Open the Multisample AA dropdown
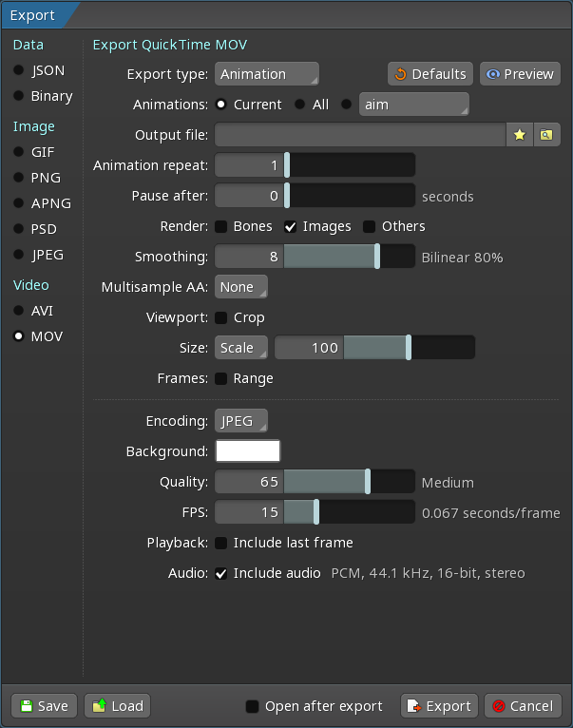Image resolution: width=573 pixels, height=728 pixels. pos(241,287)
